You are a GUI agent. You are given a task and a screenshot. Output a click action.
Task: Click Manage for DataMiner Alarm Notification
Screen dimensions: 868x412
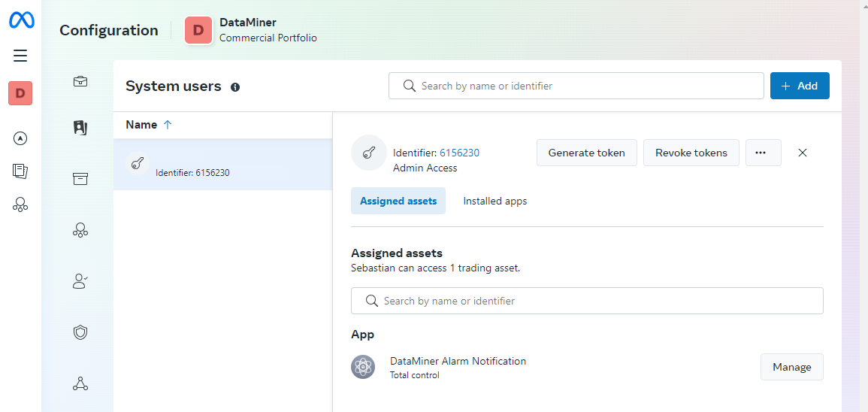(x=792, y=367)
